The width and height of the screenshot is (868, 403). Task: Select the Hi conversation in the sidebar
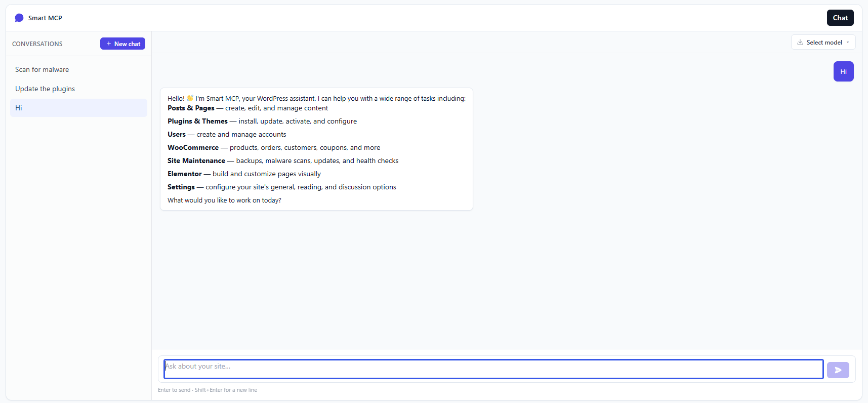[x=78, y=108]
